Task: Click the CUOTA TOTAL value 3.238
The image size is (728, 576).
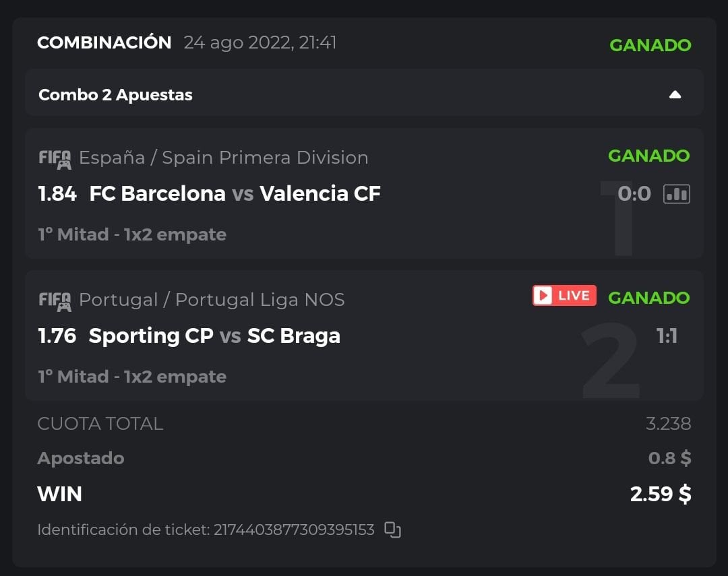Action: click(x=668, y=424)
